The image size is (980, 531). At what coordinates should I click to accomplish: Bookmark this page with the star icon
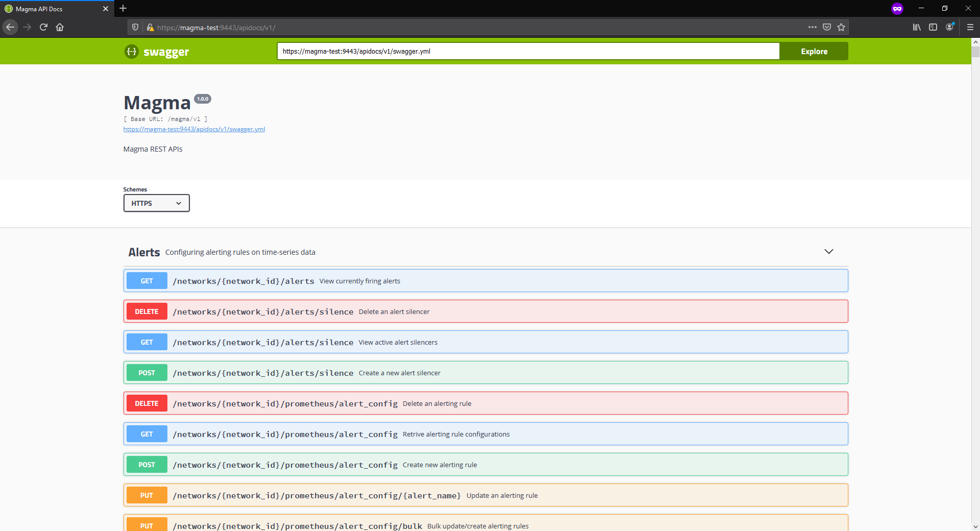pyautogui.click(x=841, y=27)
